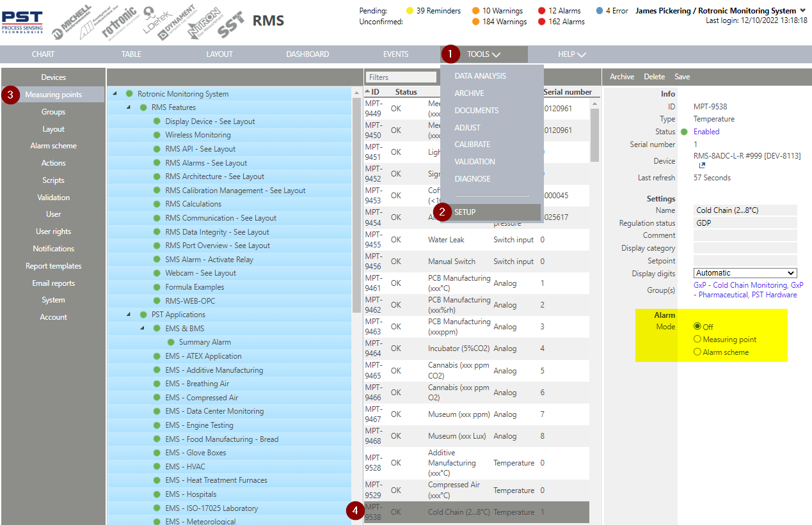
Task: Select the Off alarm mode
Action: [x=697, y=327]
